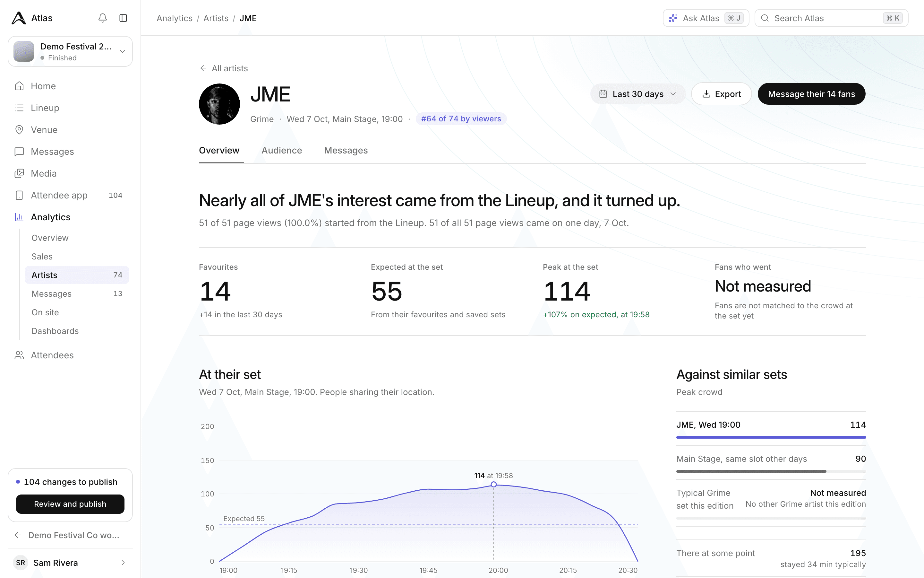Click the calendar icon in date range
The image size is (924, 578).
coord(603,94)
